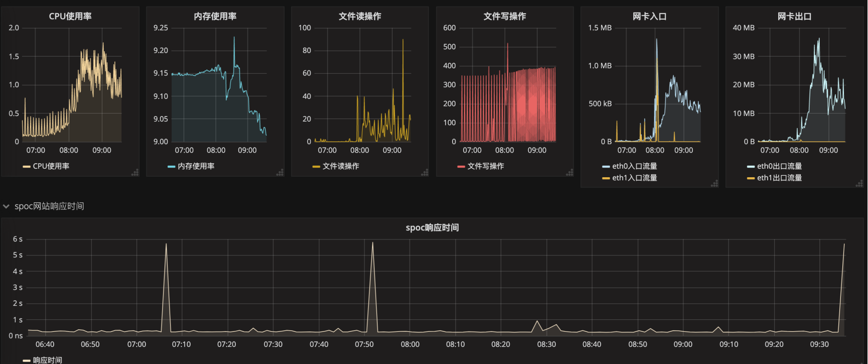Click the CPU使用率 panel resize handle icon
Viewport: 868px width, 364px height.
point(135,172)
